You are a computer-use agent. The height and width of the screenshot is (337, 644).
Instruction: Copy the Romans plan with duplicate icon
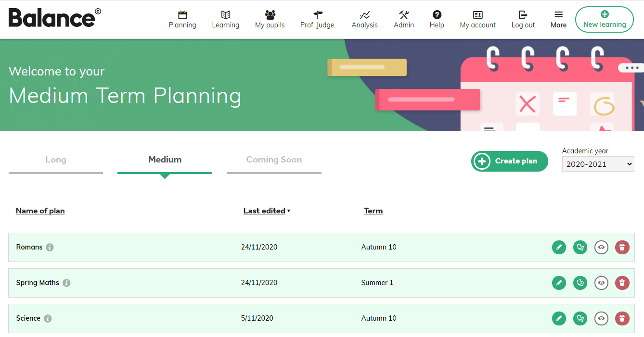tap(580, 247)
